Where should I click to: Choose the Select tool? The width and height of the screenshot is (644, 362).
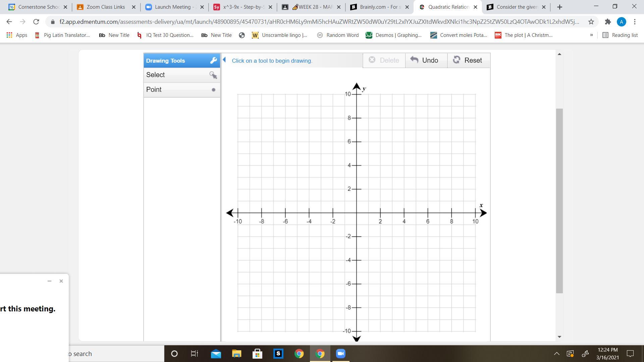[181, 75]
